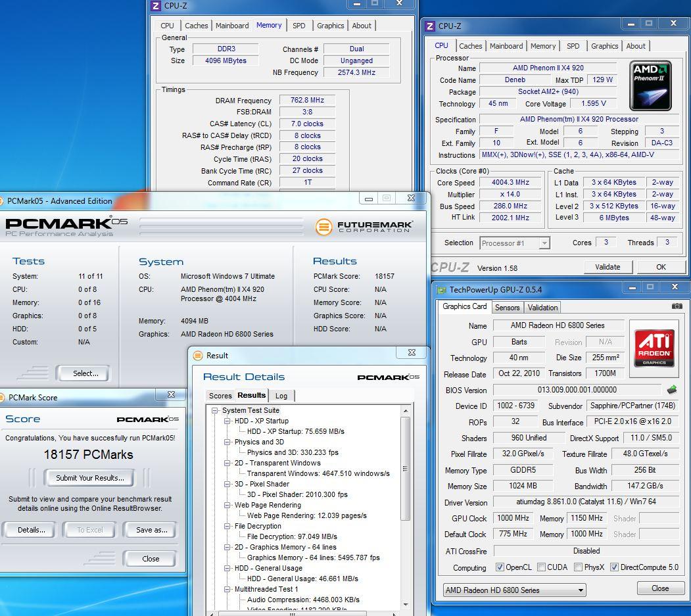Open the Graphics tab in CPU-Z CPU window
Image resolution: width=691 pixels, height=616 pixels.
tap(604, 46)
